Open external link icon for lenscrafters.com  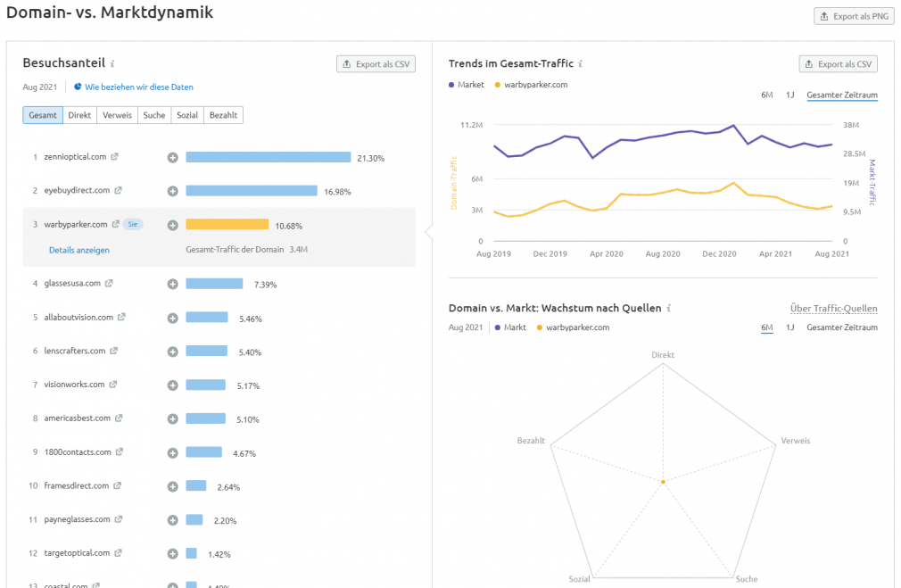[x=114, y=351]
